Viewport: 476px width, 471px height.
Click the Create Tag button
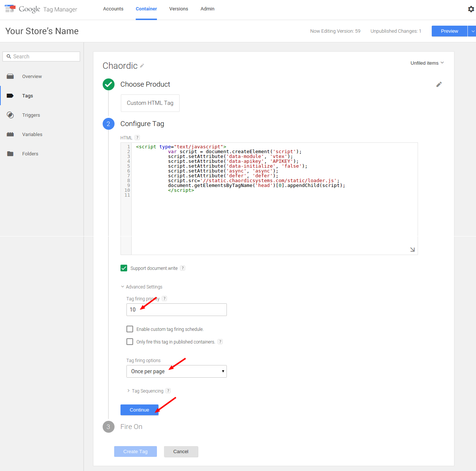135,451
